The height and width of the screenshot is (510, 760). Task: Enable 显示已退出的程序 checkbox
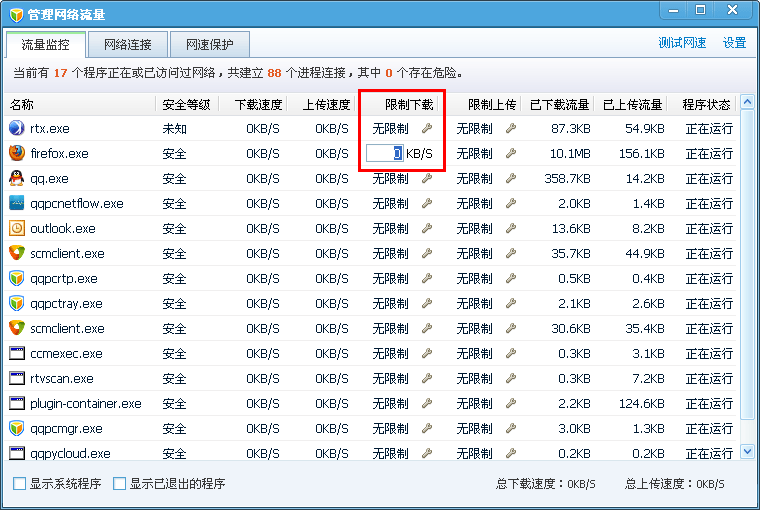point(119,483)
